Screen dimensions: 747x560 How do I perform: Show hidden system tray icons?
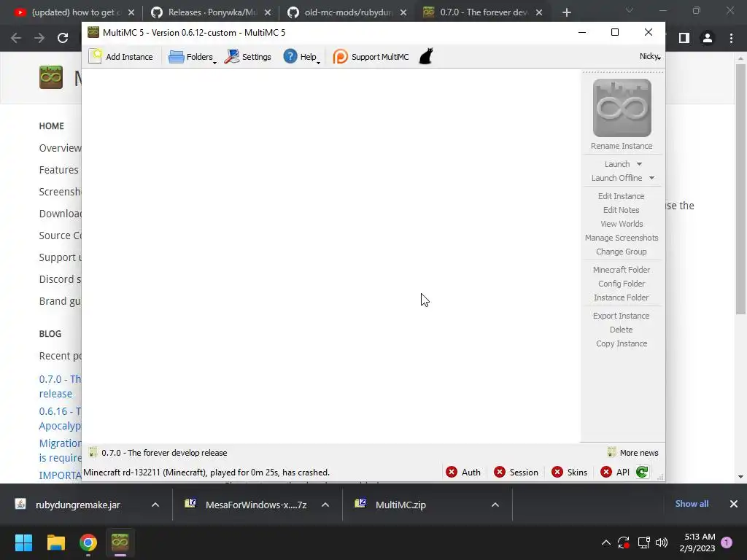606,542
